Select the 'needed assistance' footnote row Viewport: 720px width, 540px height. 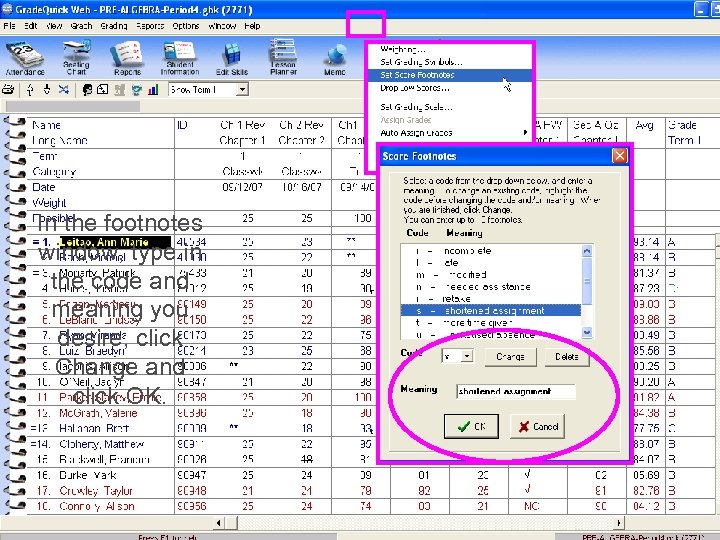pyautogui.click(x=491, y=287)
